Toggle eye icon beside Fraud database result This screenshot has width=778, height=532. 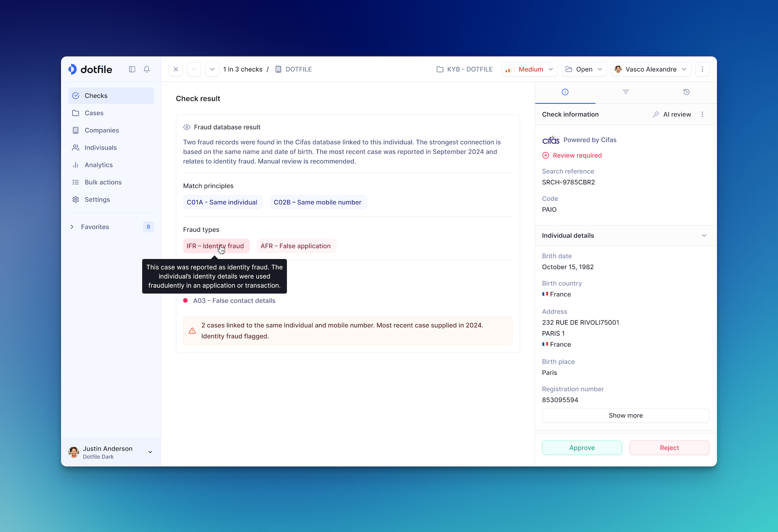187,127
